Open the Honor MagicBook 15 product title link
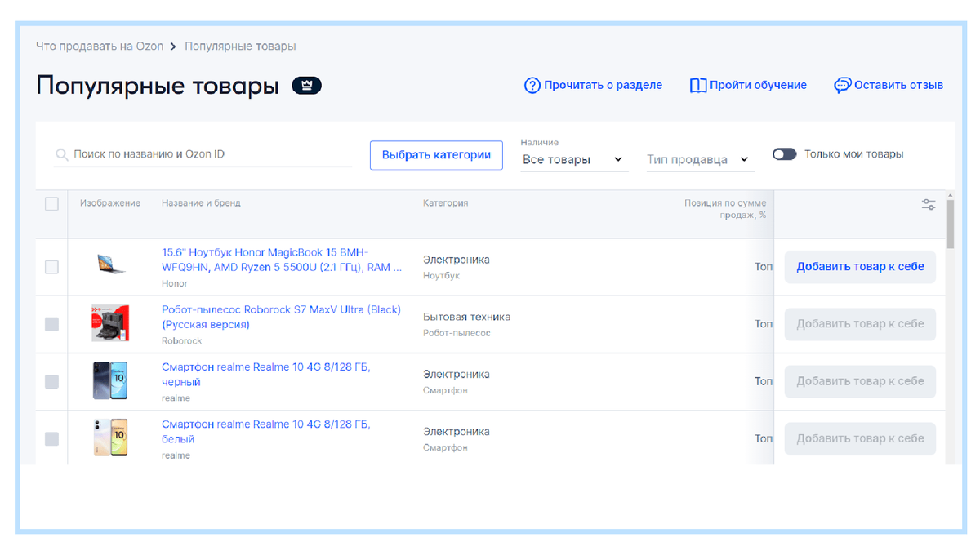980x551 pixels. click(282, 260)
